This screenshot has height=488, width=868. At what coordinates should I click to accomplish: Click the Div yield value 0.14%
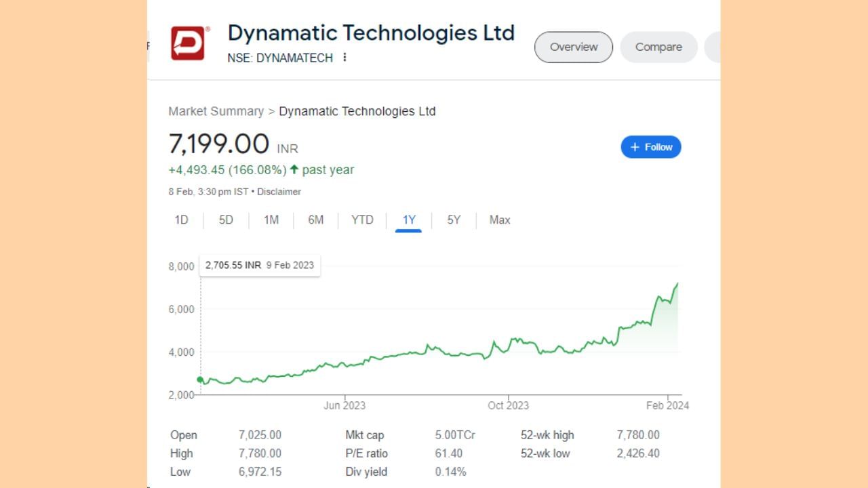(451, 472)
